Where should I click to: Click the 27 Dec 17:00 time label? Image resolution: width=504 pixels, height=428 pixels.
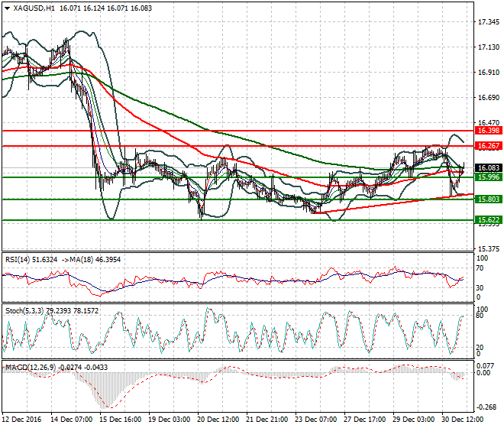(364, 420)
